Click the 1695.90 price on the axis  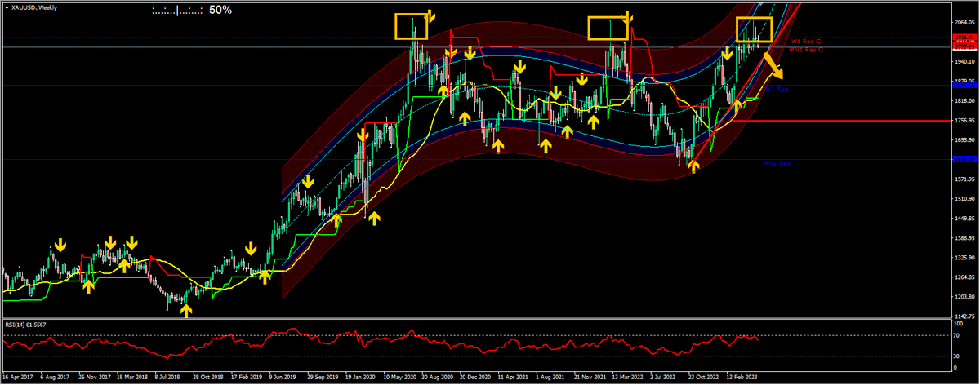coord(965,139)
